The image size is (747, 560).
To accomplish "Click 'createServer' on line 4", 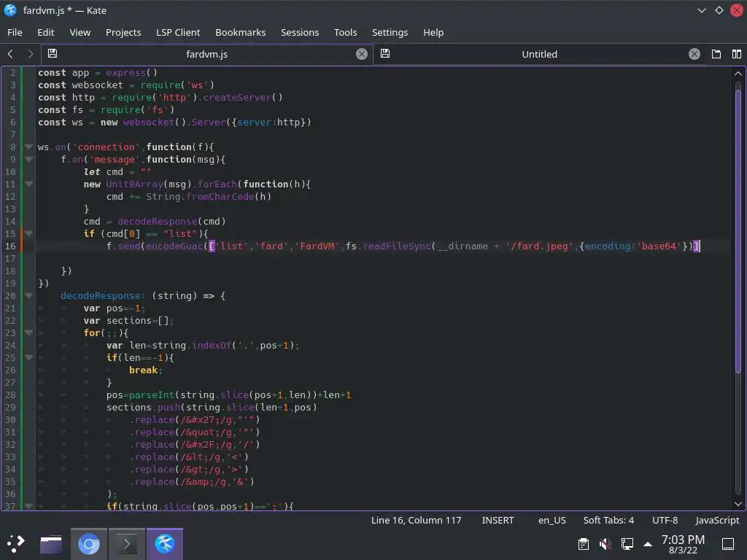I will pos(237,98).
